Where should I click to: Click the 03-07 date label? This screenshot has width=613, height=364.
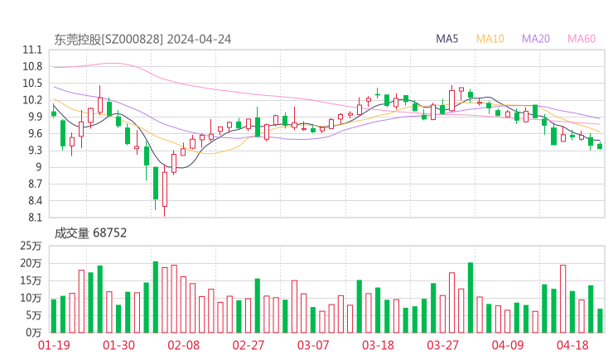tap(313, 345)
